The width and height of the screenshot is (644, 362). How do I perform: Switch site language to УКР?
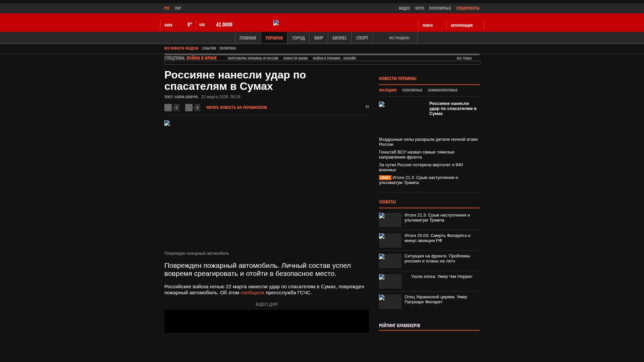click(178, 8)
